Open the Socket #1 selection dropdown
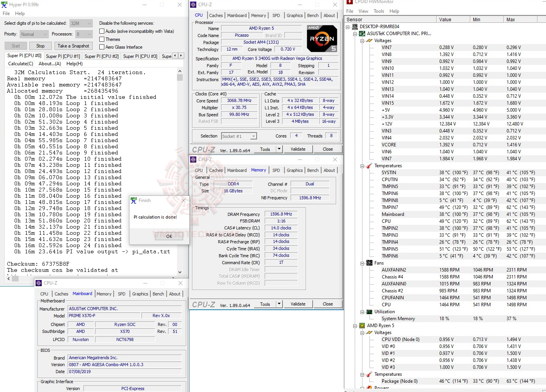 click(239, 136)
